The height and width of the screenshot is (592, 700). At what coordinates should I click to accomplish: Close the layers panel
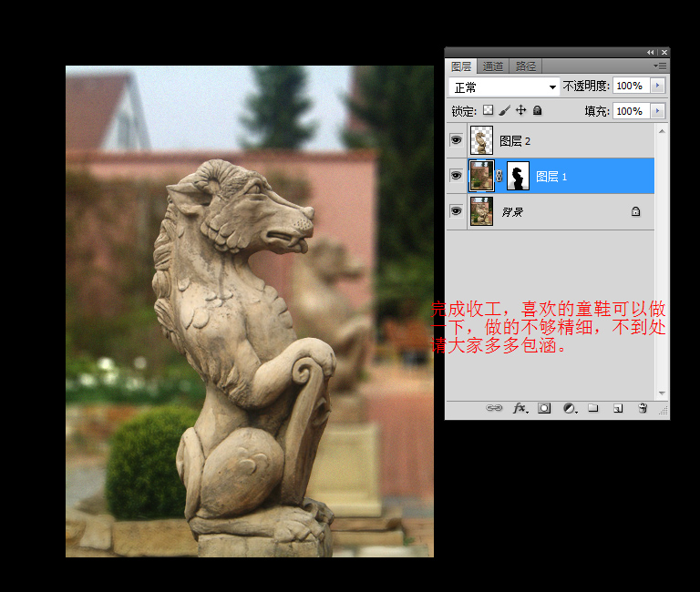point(664,53)
